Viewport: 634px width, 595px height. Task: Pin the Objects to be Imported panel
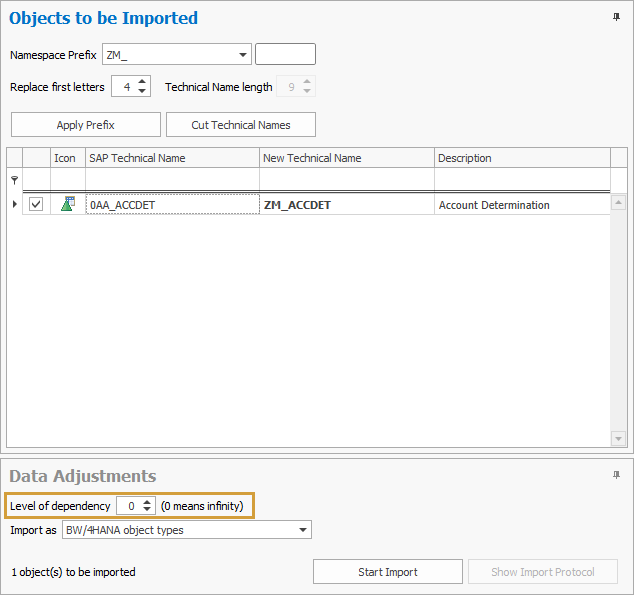[x=615, y=18]
